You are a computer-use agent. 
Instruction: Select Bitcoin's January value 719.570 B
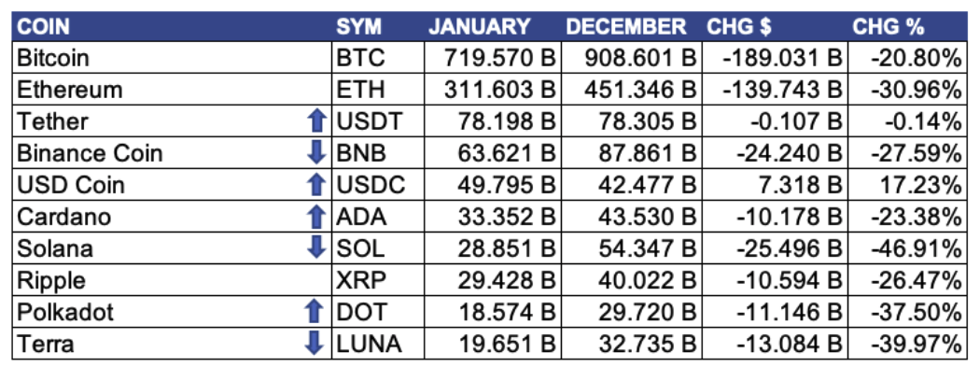pos(493,58)
